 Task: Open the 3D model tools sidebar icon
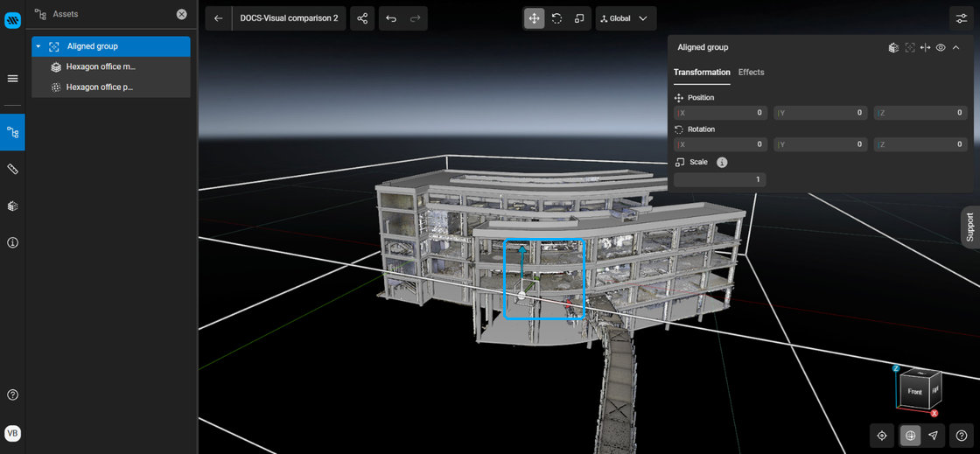(x=12, y=206)
